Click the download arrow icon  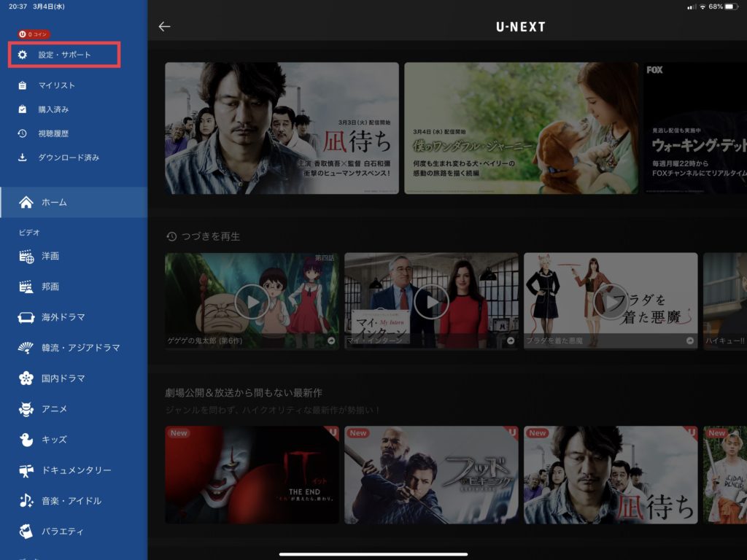coord(23,157)
